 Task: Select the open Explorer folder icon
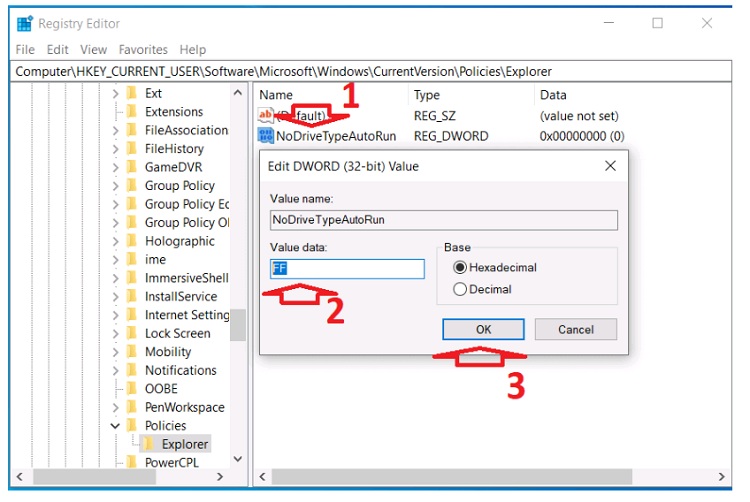pos(149,444)
